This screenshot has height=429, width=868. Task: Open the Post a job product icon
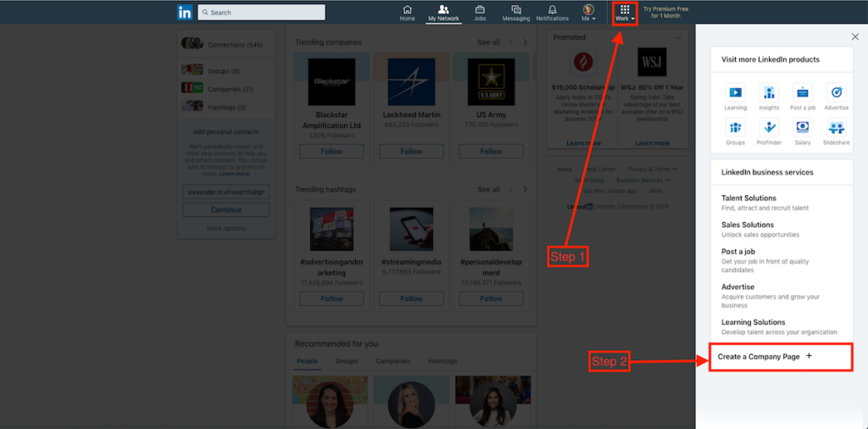coord(803,97)
